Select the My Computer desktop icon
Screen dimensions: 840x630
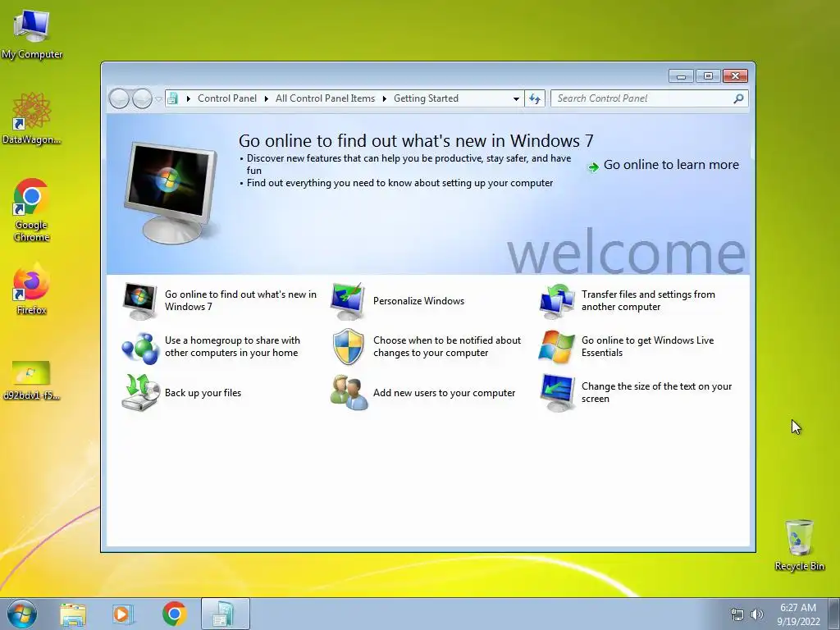[32, 33]
